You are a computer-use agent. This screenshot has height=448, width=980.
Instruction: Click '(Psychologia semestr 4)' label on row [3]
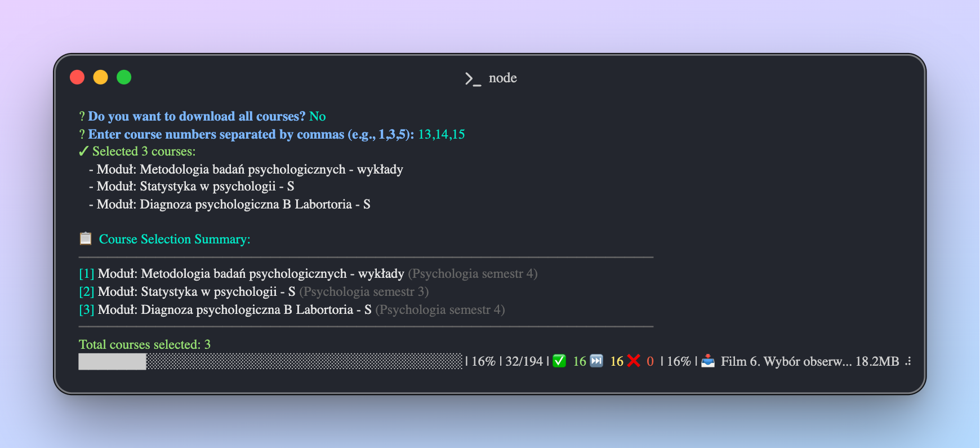click(440, 309)
